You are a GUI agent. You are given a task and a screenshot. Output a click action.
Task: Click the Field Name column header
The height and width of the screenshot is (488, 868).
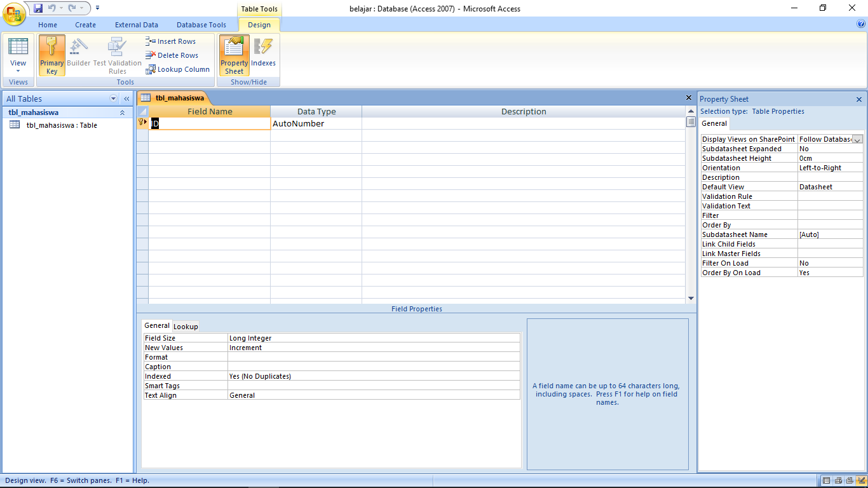(210, 111)
